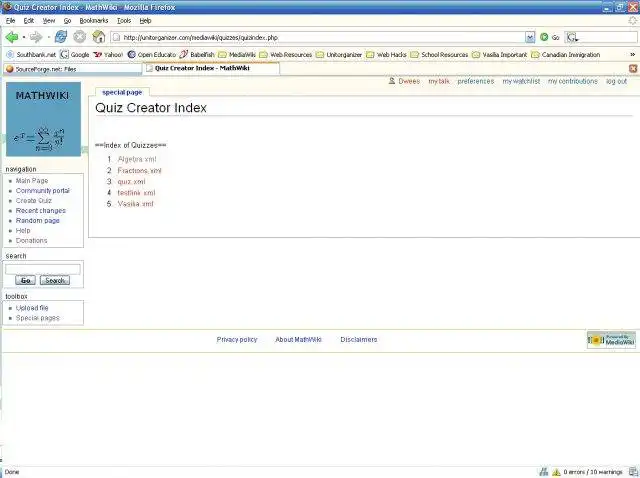Viewport: 640px width, 478px height.
Task: Open the Forward button history dropdown
Action: pos(48,37)
